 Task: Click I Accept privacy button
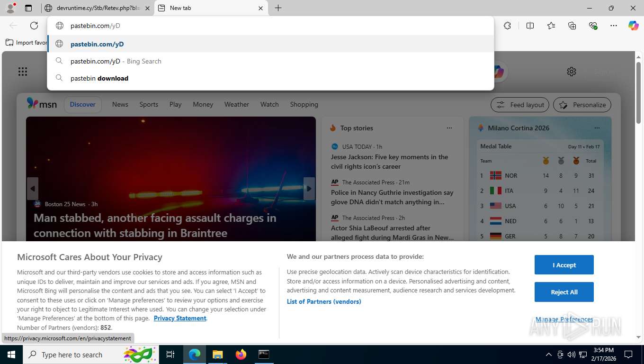564,265
